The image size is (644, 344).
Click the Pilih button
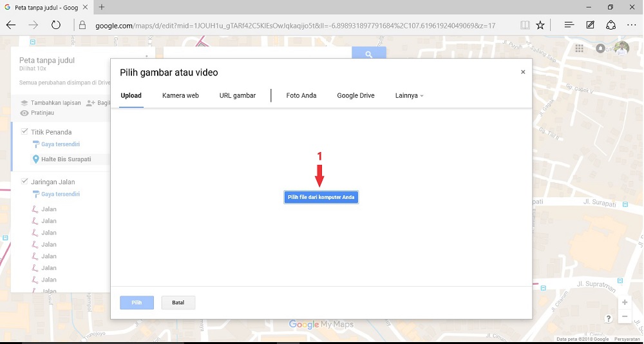(x=137, y=303)
